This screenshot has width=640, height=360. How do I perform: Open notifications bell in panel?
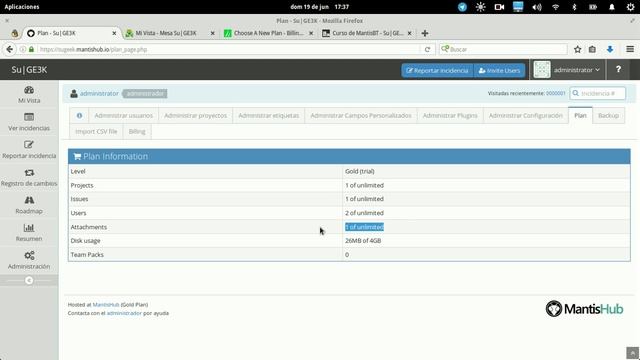(611, 7)
